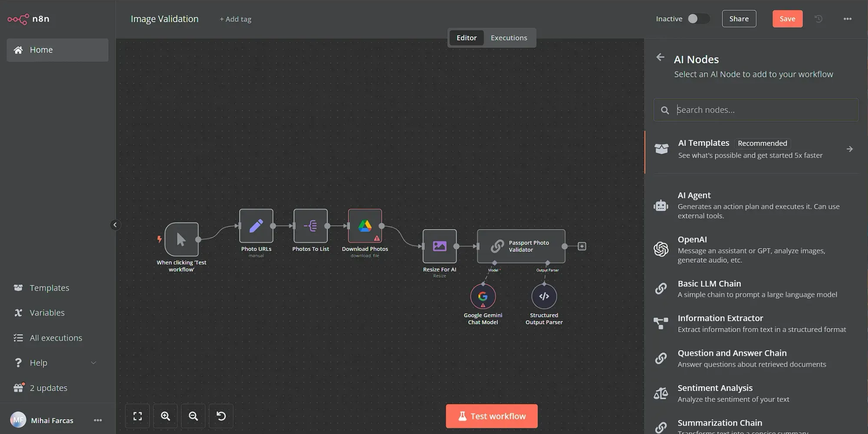Open the Variables page
868x434 pixels.
coord(47,312)
